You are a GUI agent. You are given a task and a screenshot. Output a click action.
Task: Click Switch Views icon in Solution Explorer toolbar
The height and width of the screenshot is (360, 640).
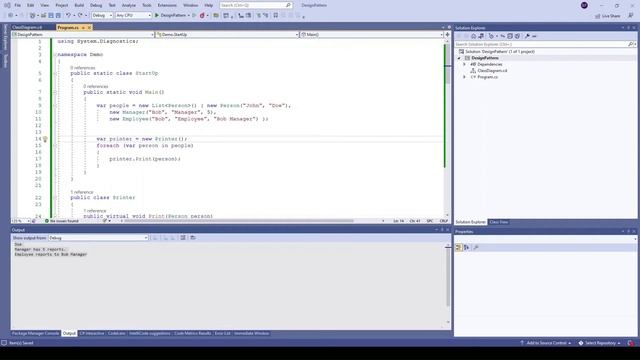pyautogui.click(x=481, y=36)
